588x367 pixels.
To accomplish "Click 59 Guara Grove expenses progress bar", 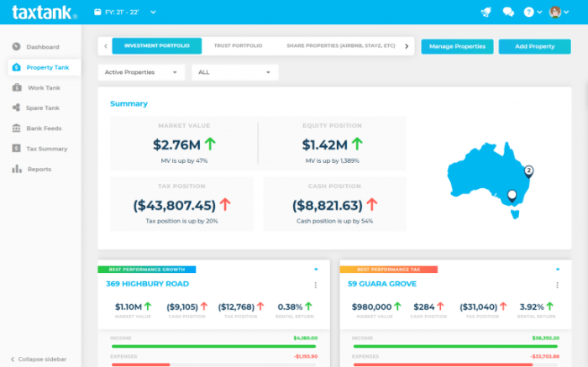I will (x=455, y=364).
